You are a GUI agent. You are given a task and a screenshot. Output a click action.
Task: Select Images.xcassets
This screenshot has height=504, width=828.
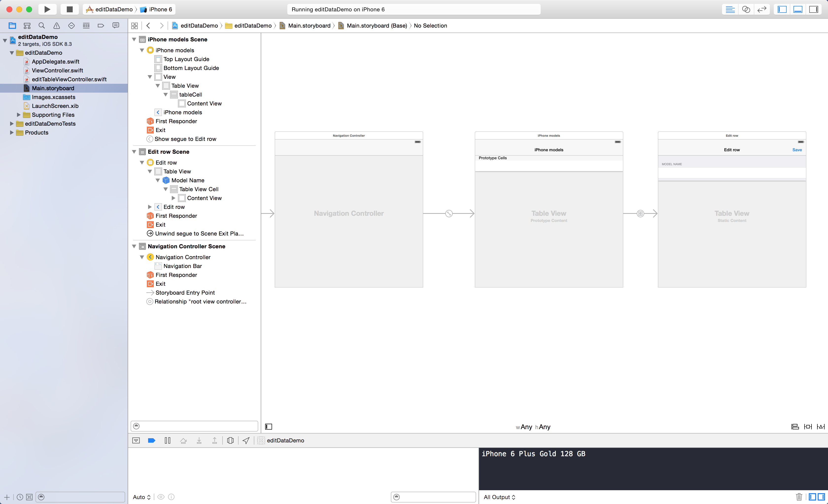coord(53,97)
